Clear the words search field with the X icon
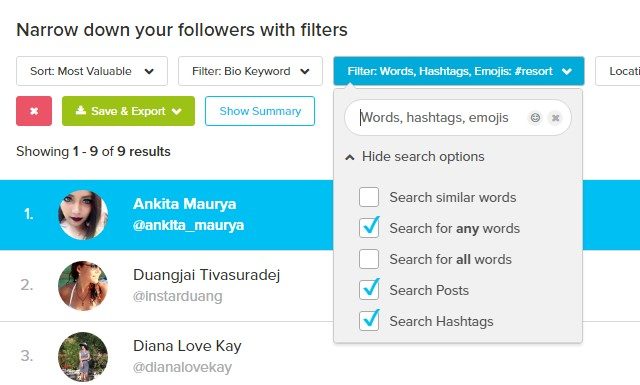The width and height of the screenshot is (640, 385). [x=555, y=118]
